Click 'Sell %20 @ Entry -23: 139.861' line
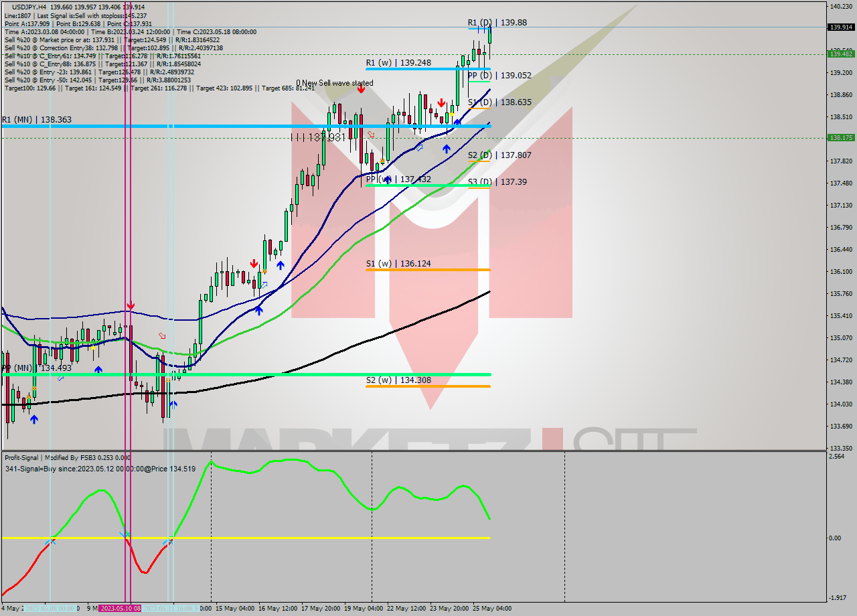Image resolution: width=857 pixels, height=616 pixels. coord(99,72)
